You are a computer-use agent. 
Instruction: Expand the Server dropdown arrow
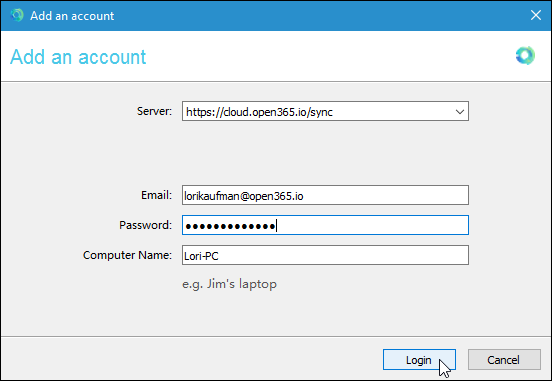click(459, 112)
